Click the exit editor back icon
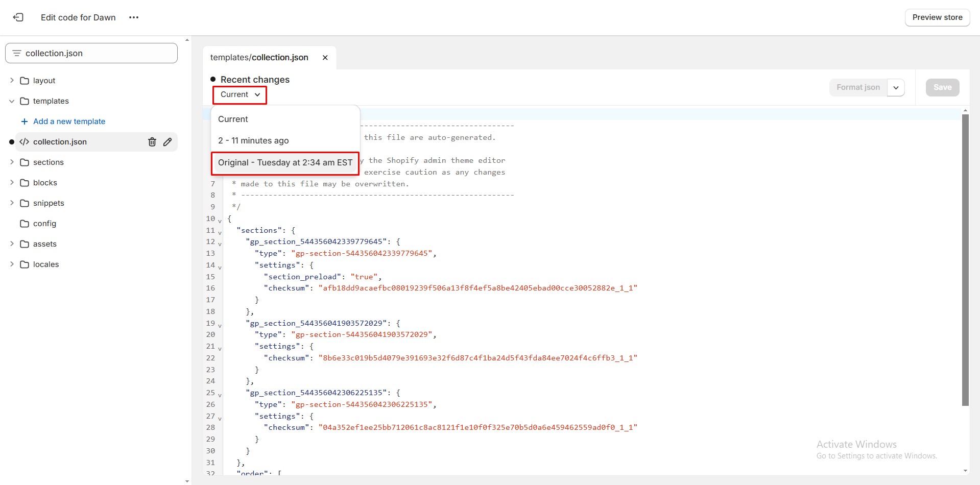Viewport: 980px width, 485px height. (18, 17)
